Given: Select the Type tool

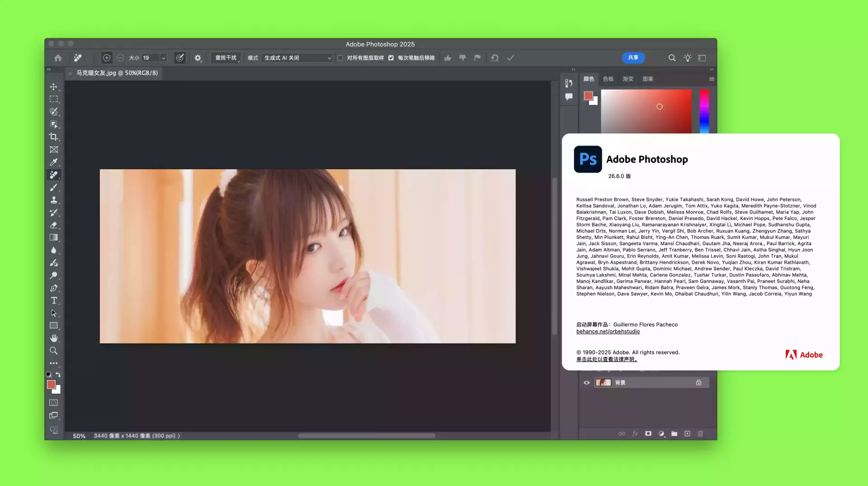Looking at the screenshot, I should [54, 300].
